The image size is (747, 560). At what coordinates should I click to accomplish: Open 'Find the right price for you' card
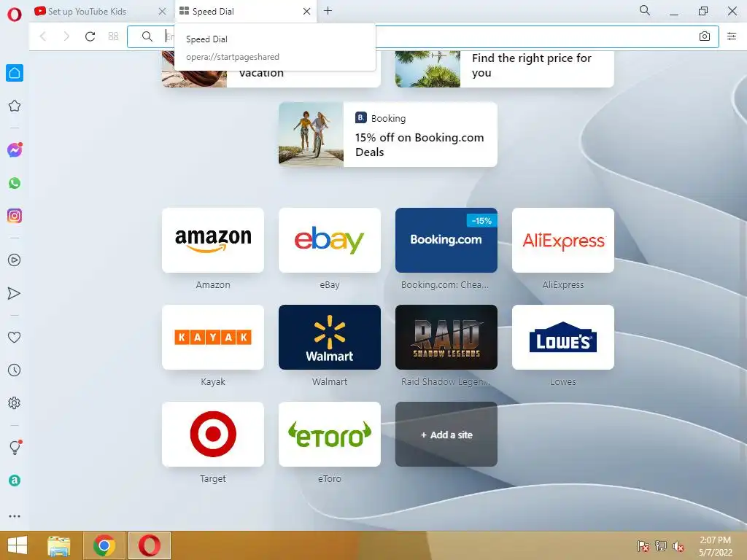(x=505, y=69)
